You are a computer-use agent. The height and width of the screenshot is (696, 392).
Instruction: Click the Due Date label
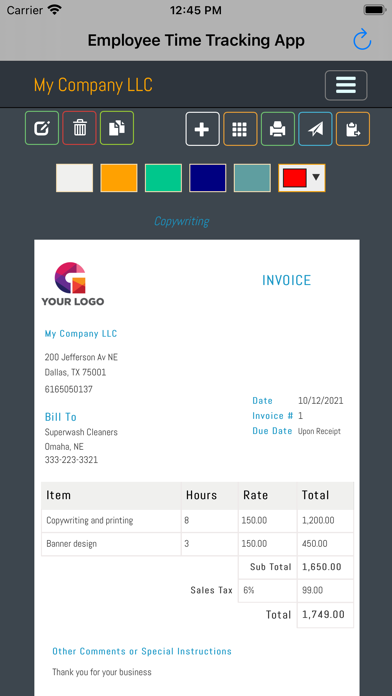(x=272, y=431)
